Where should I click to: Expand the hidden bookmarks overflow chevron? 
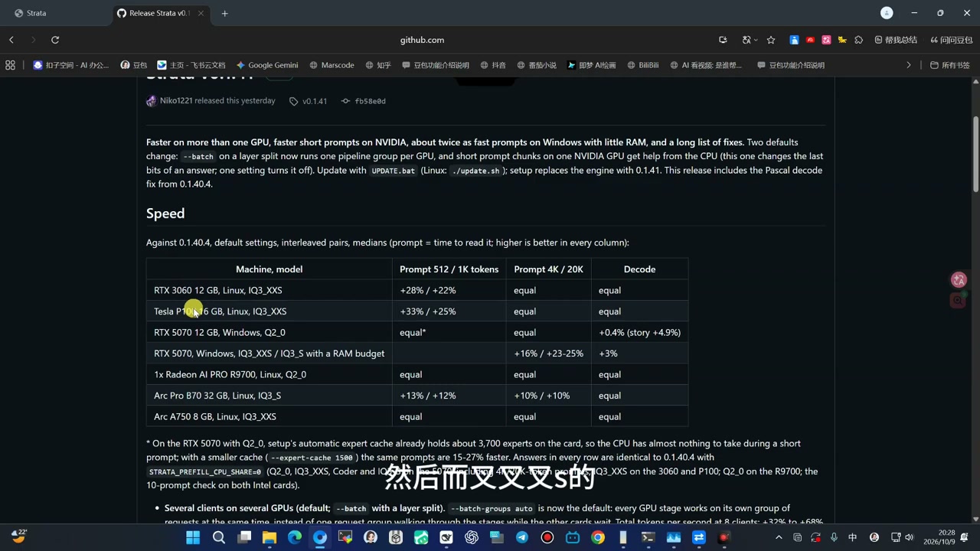click(x=909, y=65)
